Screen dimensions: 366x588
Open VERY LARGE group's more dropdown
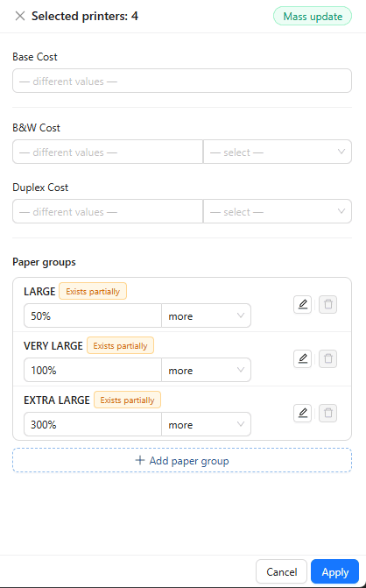tap(206, 370)
